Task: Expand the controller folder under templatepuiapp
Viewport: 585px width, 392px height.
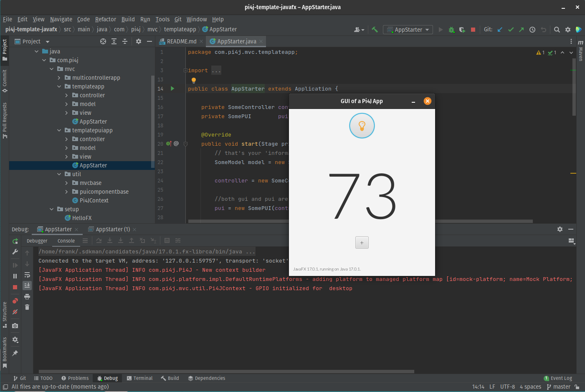Action: click(x=66, y=139)
